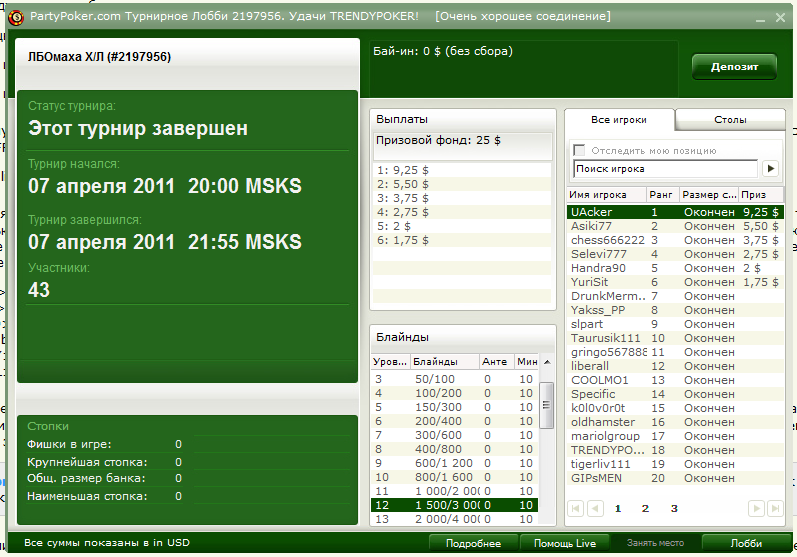
Task: Go to last page of player list
Action: click(775, 508)
